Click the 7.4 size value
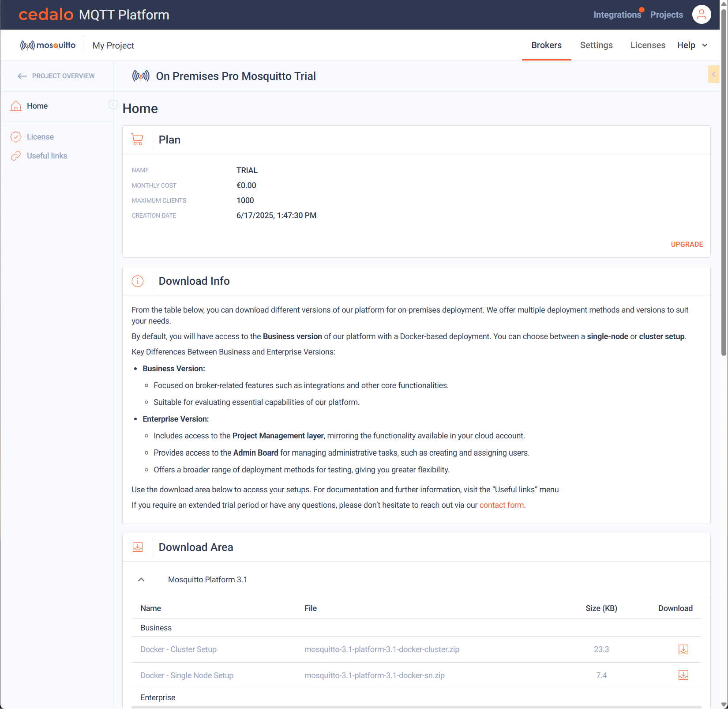The height and width of the screenshot is (709, 728). 601,675
